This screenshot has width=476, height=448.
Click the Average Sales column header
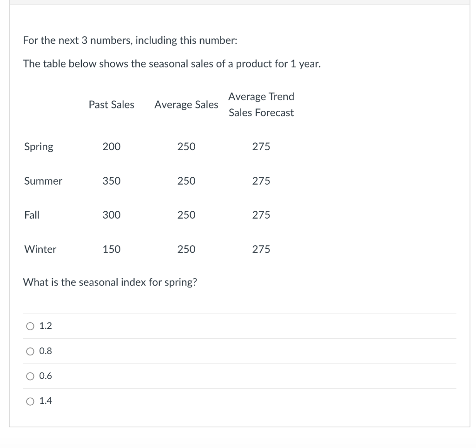click(186, 105)
